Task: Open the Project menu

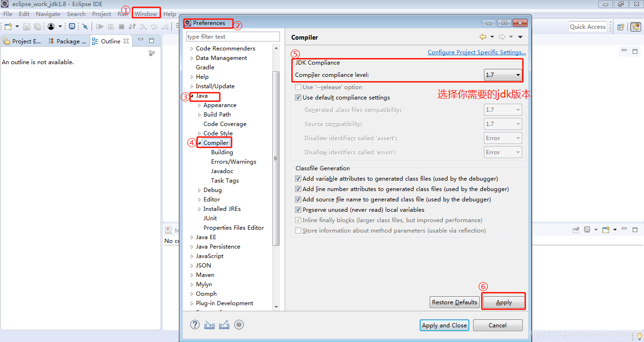Action: click(x=102, y=14)
